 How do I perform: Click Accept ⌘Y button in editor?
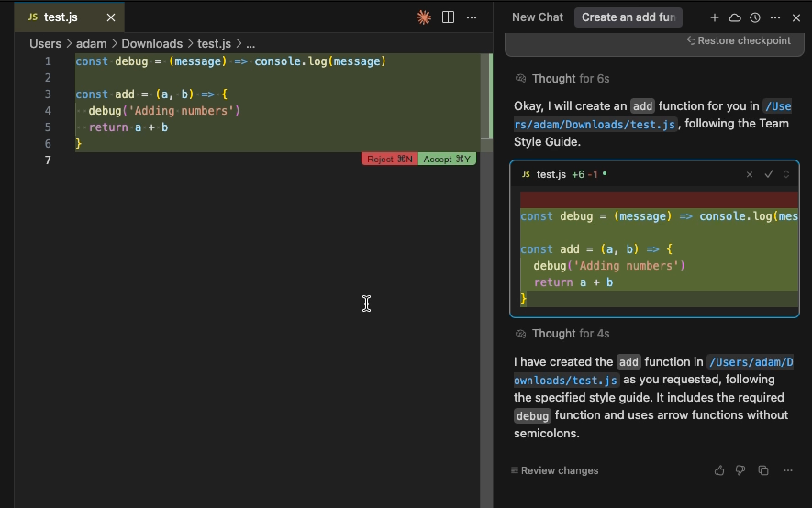tap(447, 159)
